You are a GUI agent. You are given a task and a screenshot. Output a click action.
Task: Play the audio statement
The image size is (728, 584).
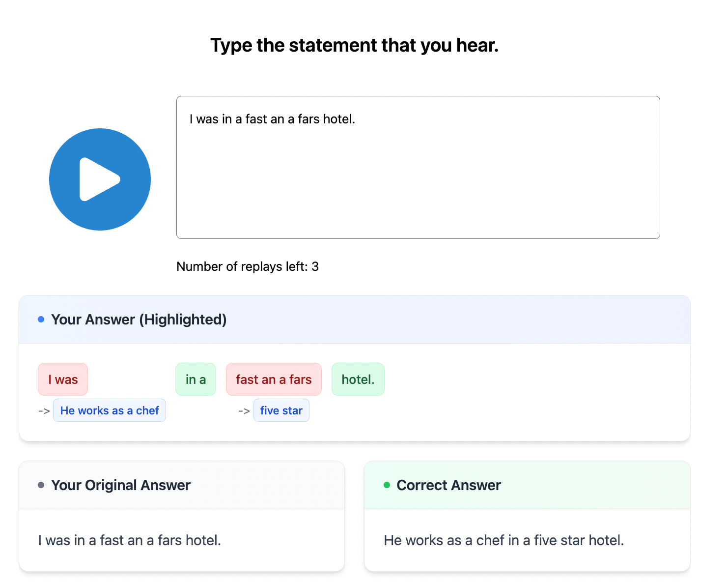coord(100,179)
